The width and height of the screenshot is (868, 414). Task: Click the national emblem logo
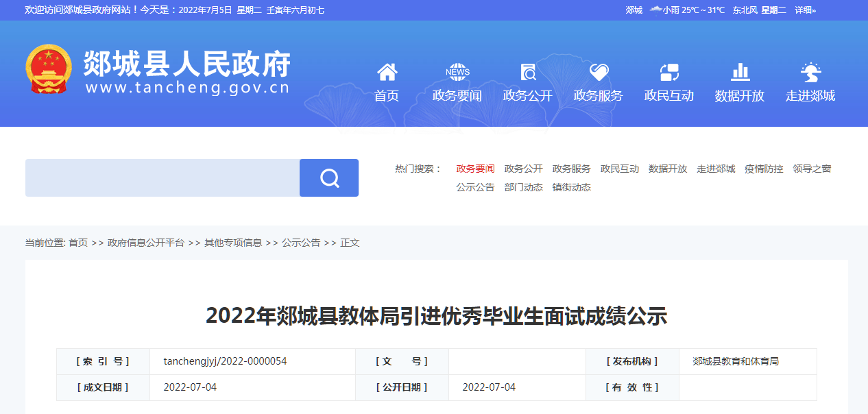click(48, 69)
